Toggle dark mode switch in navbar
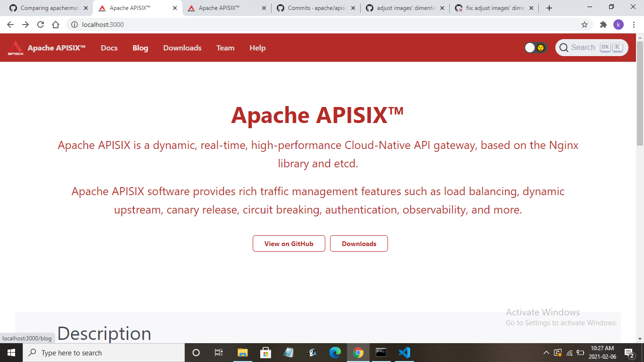Screen dimensions: 644x362 pyautogui.click(x=536, y=48)
